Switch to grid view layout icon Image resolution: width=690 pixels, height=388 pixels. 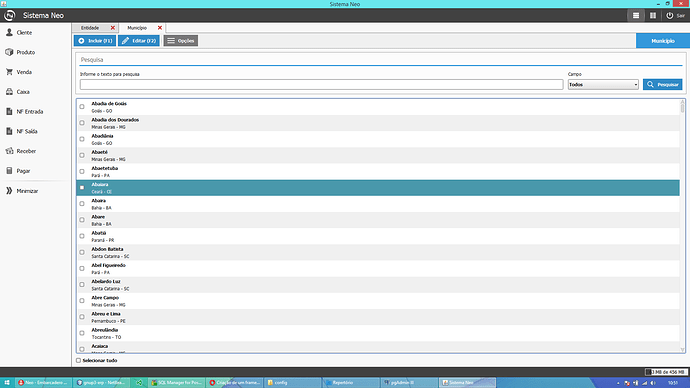pyautogui.click(x=653, y=15)
